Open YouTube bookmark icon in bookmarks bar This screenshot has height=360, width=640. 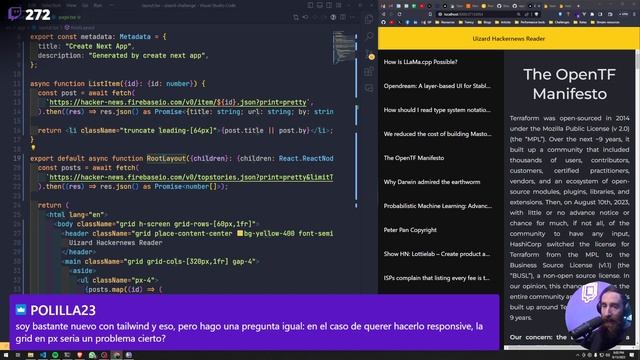tap(391, 22)
